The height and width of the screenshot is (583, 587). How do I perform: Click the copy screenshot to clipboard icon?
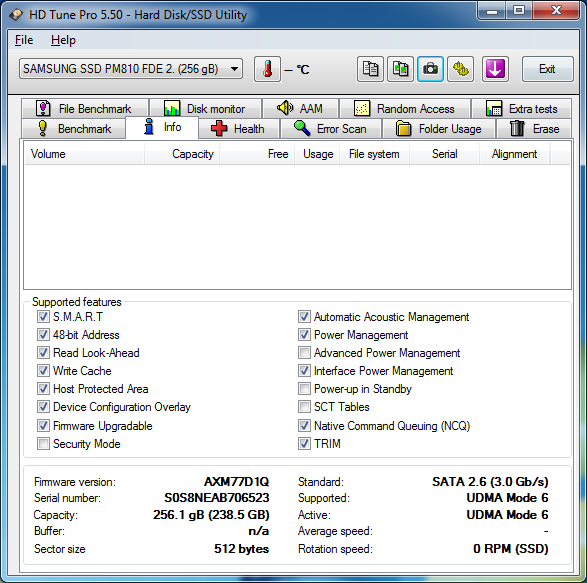pos(400,69)
